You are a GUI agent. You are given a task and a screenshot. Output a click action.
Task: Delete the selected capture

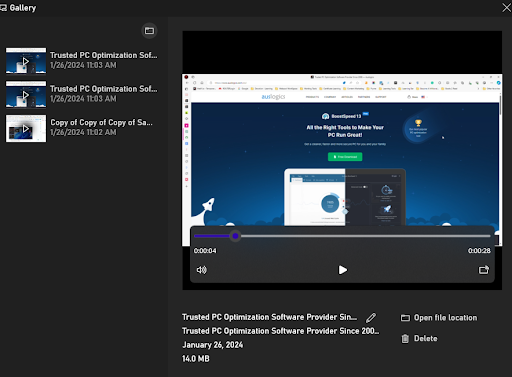(419, 339)
